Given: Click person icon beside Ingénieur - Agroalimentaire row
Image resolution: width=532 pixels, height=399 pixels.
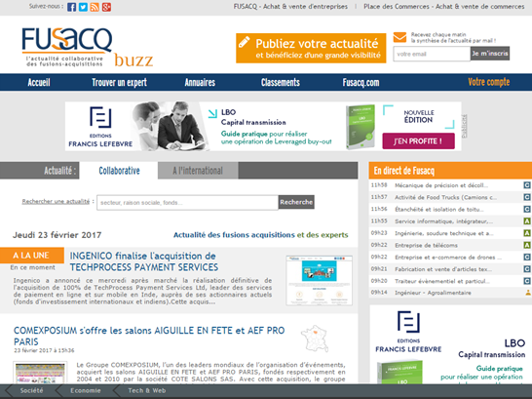Looking at the screenshot, I should pos(528,293).
